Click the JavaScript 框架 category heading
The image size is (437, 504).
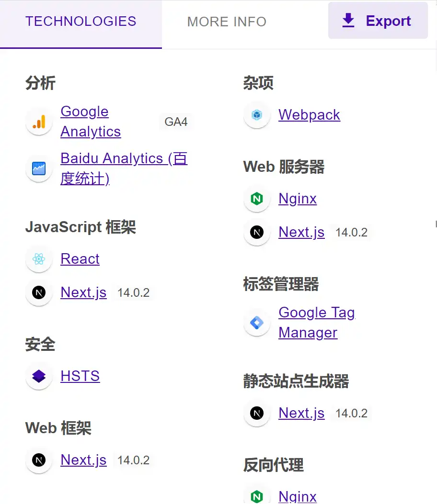81,227
